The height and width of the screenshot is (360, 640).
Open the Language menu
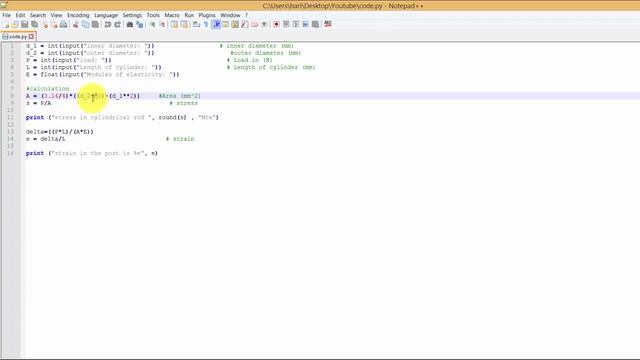tap(106, 15)
